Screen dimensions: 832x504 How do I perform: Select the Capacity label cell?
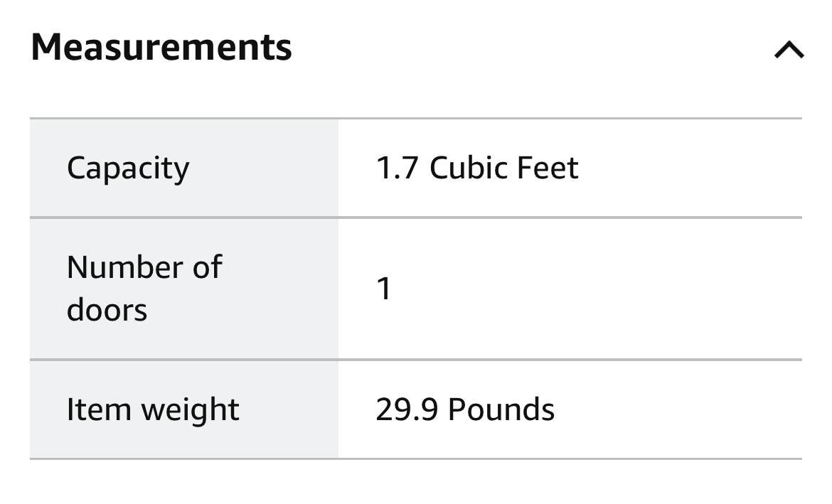click(128, 168)
